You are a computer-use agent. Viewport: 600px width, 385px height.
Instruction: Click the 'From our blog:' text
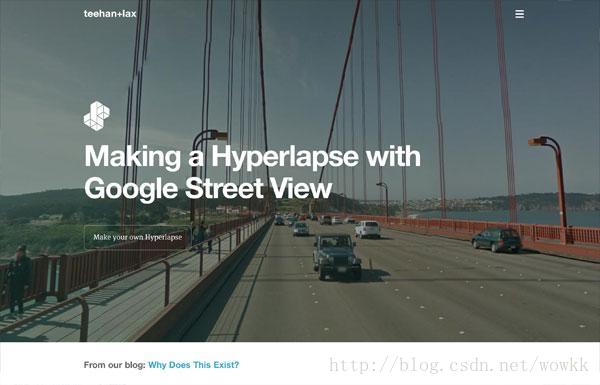click(x=114, y=365)
